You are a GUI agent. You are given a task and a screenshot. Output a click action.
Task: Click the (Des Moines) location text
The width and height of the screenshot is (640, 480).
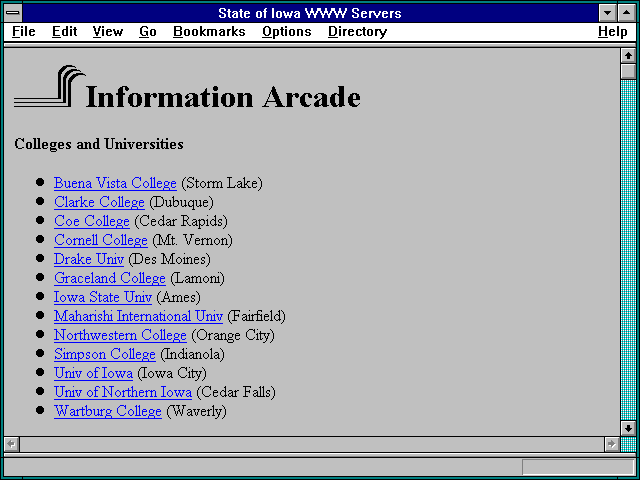(x=169, y=259)
